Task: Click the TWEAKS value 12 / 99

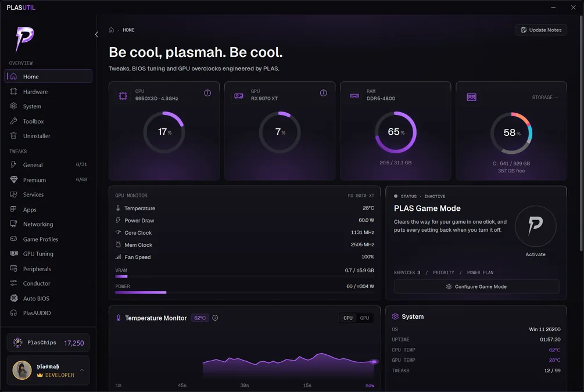Action: 552,371
